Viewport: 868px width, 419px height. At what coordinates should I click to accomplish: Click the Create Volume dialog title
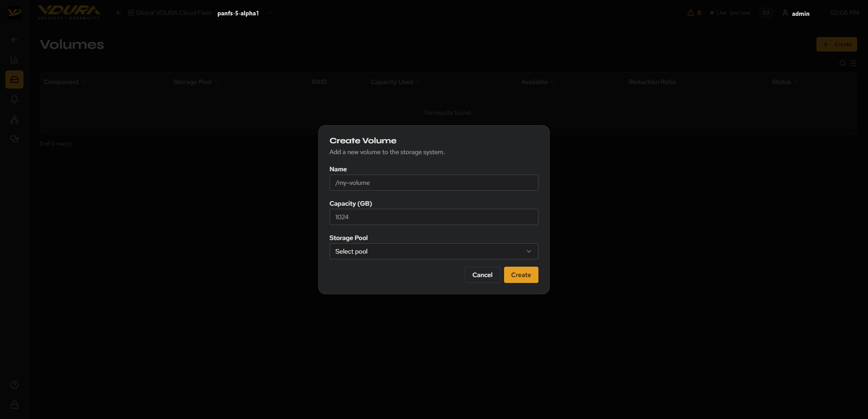coord(363,141)
